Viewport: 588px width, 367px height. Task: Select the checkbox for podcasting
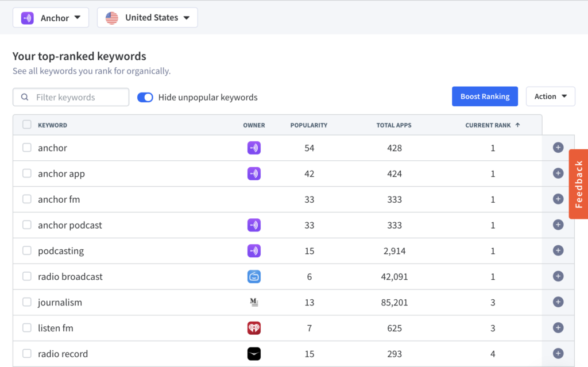point(26,250)
